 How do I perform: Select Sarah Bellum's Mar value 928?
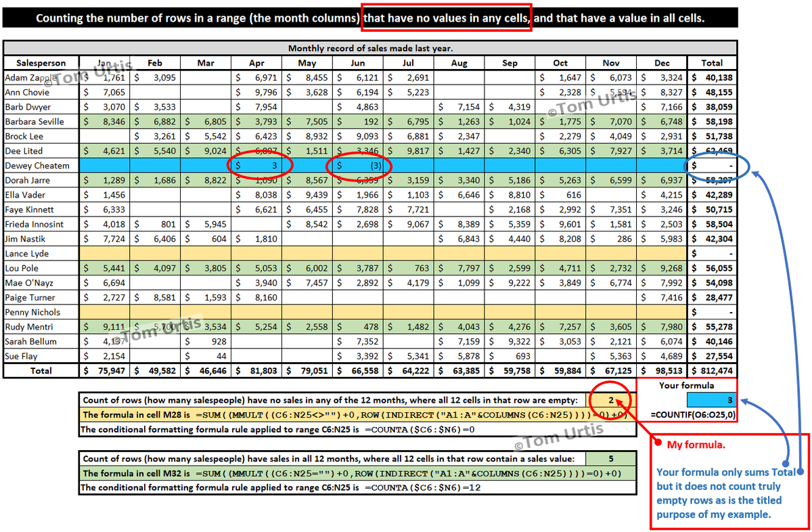[x=206, y=342]
